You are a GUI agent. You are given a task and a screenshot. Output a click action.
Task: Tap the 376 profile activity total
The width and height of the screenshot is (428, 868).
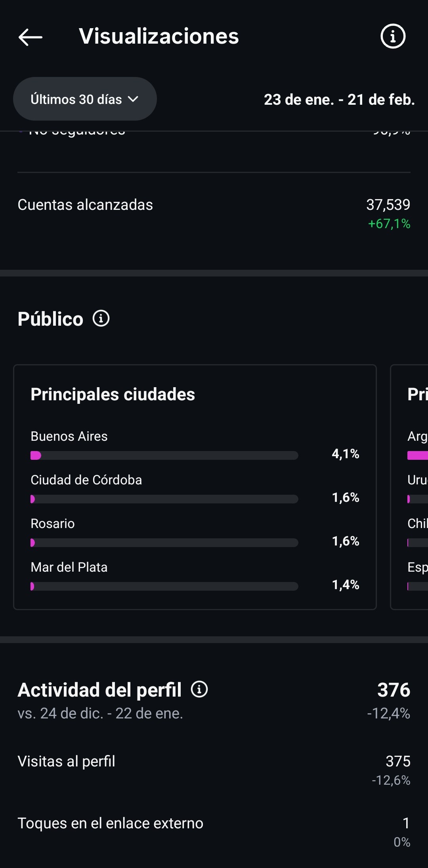click(394, 690)
